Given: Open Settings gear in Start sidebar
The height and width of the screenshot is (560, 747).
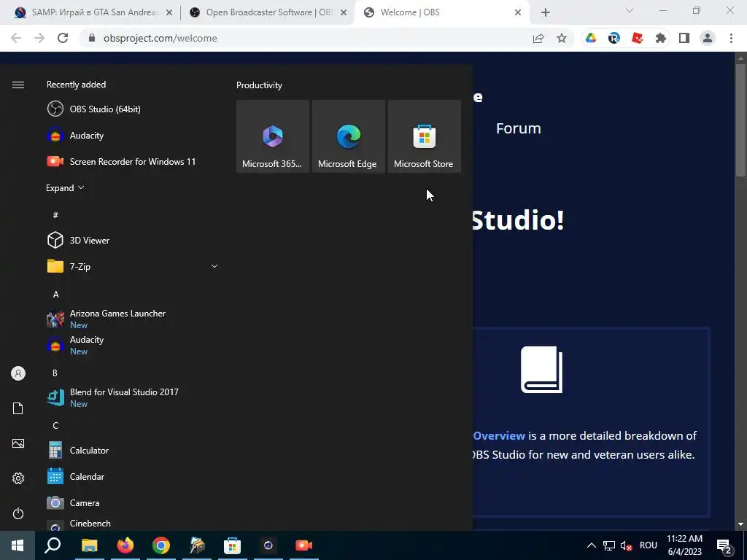Looking at the screenshot, I should [18, 478].
